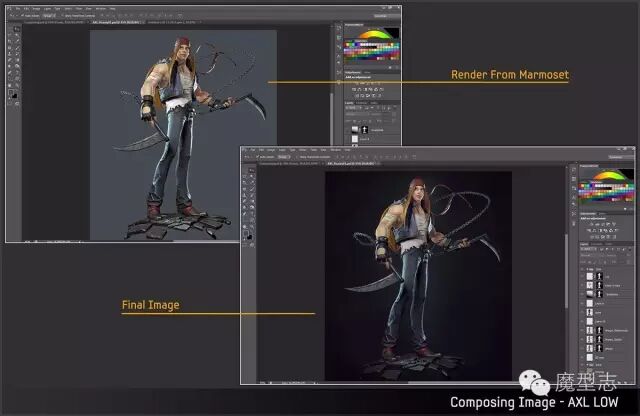Screen dimensions: 640x416
Task: Open layer blend mode dropdown in Final Image window
Action: click(591, 256)
